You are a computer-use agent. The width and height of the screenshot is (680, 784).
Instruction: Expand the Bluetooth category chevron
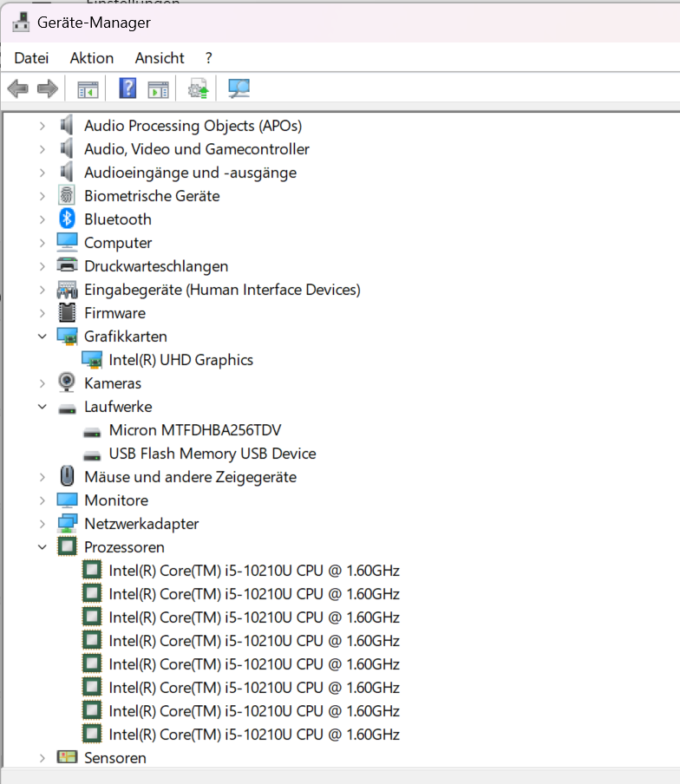pyautogui.click(x=42, y=219)
